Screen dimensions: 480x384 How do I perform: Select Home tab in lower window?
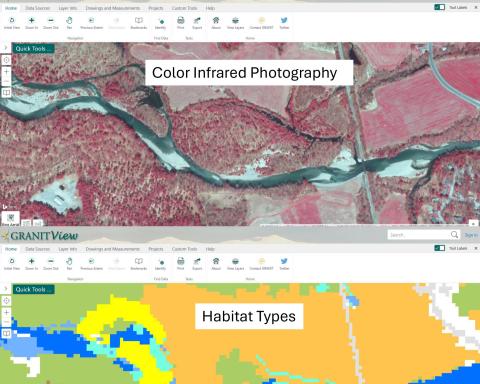pos(11,249)
